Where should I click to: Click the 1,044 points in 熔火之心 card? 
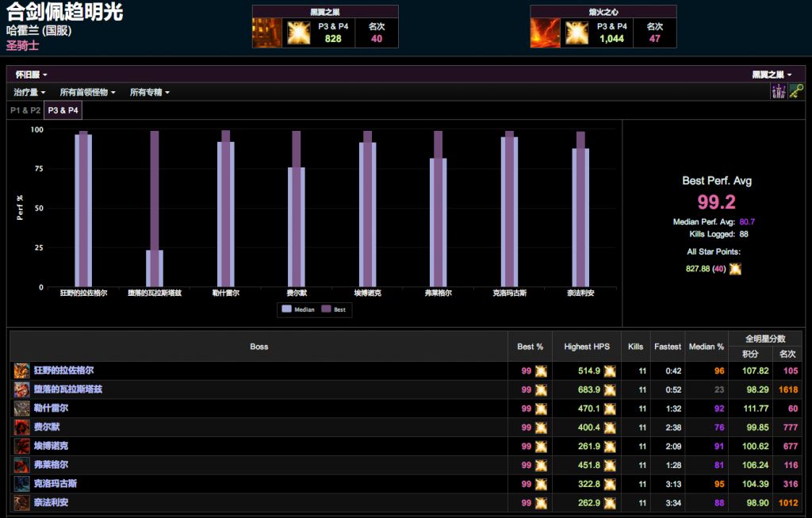tap(611, 39)
